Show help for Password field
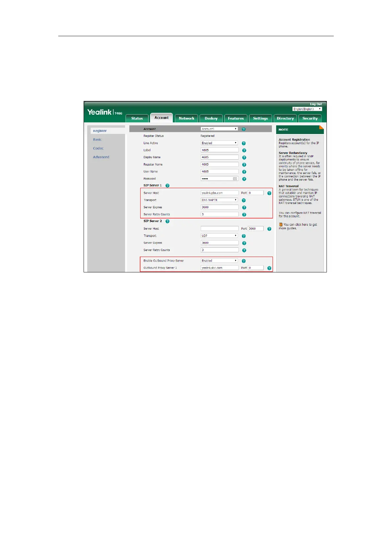Image resolution: width=392 pixels, height=554 pixels. pyautogui.click(x=244, y=179)
